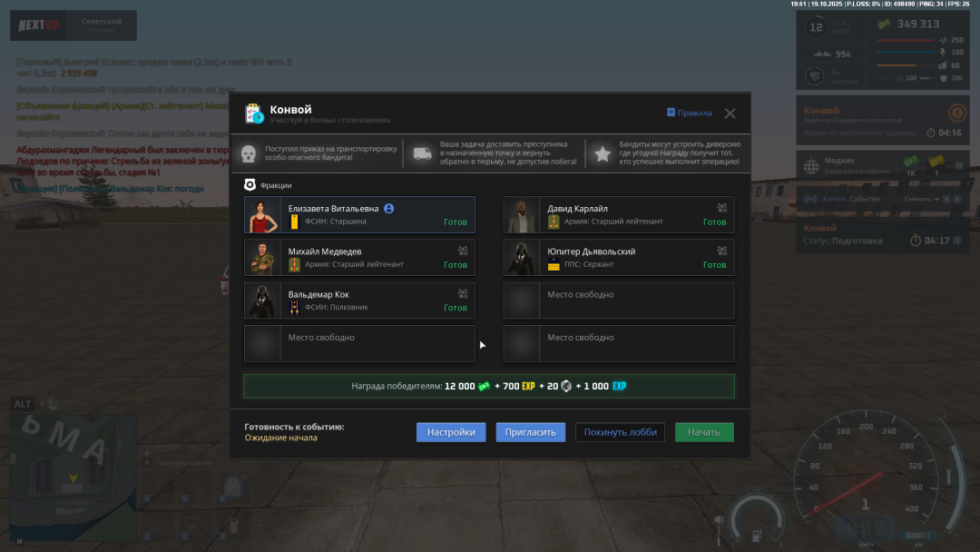Click the remove-player icon for Юпитер Дьявольский

(x=722, y=251)
